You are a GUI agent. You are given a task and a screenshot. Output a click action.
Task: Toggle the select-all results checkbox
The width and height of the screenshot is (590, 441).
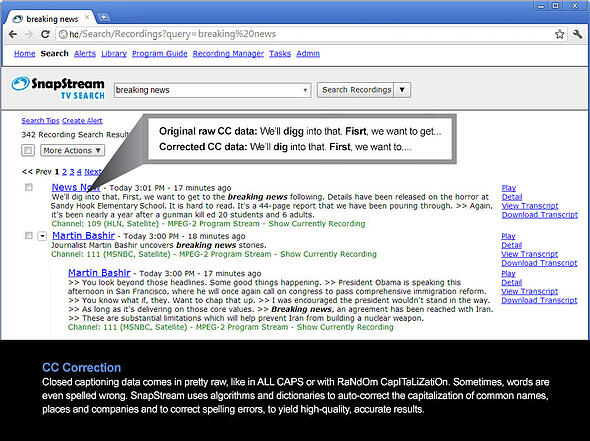(27, 151)
